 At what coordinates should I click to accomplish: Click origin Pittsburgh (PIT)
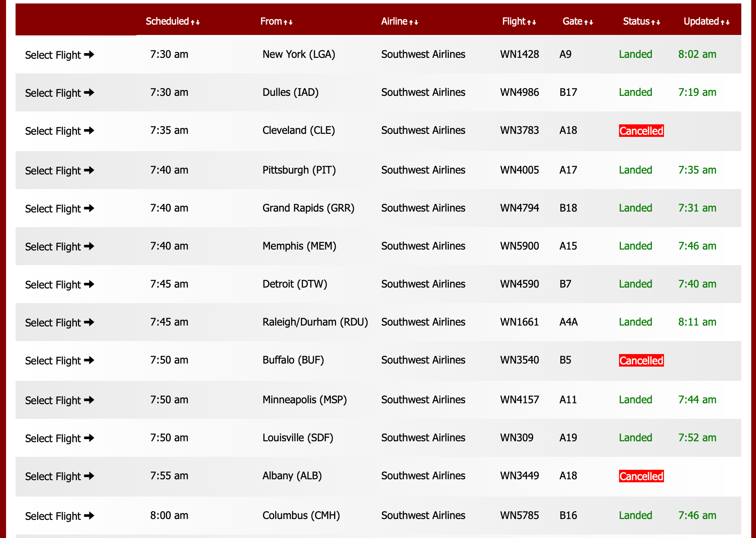299,170
